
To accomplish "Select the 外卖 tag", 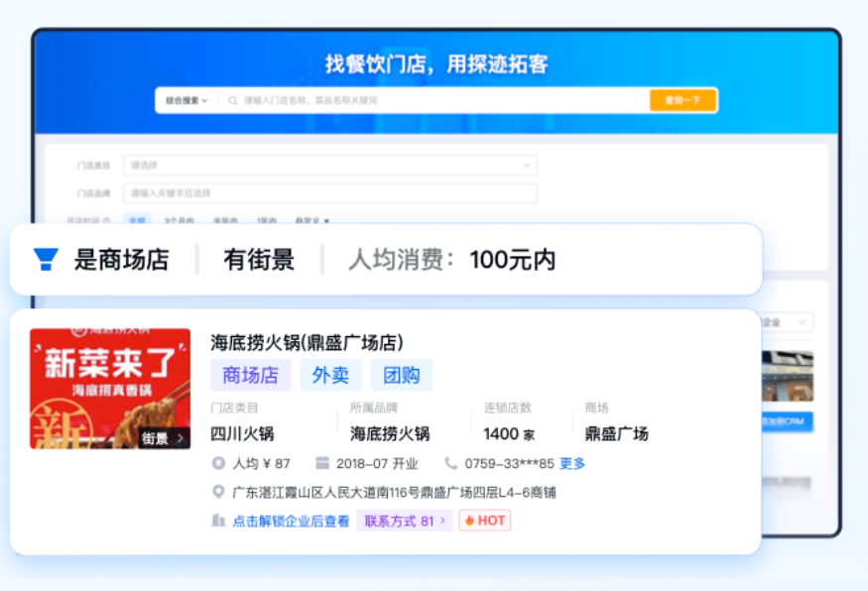I will point(331,375).
